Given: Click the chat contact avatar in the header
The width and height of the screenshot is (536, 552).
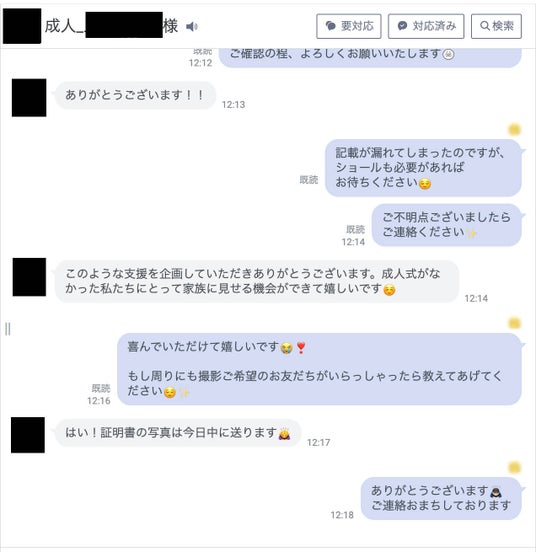Looking at the screenshot, I should click(22, 26).
